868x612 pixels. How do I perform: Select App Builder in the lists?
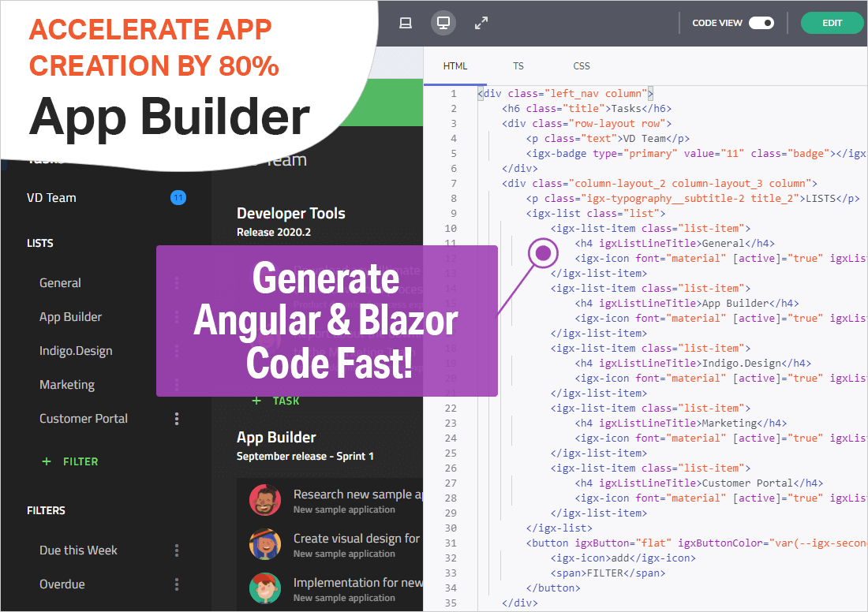click(x=71, y=317)
